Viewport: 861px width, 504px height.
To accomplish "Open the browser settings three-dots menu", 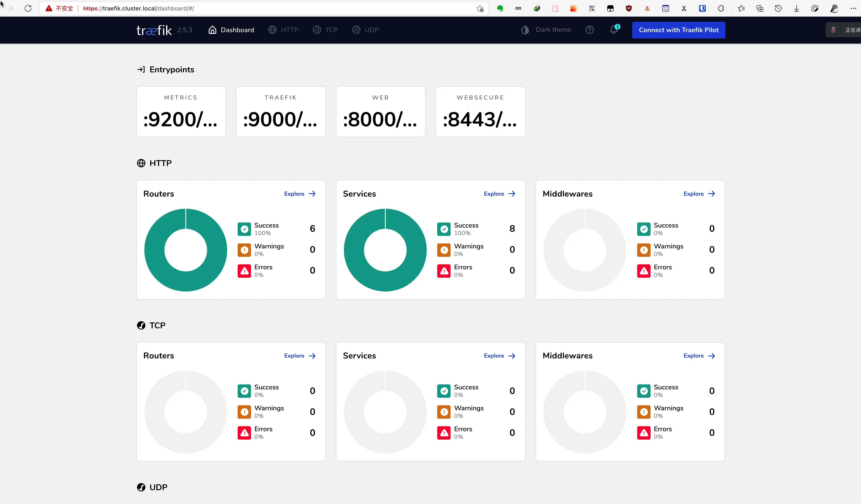I will pos(853,9).
